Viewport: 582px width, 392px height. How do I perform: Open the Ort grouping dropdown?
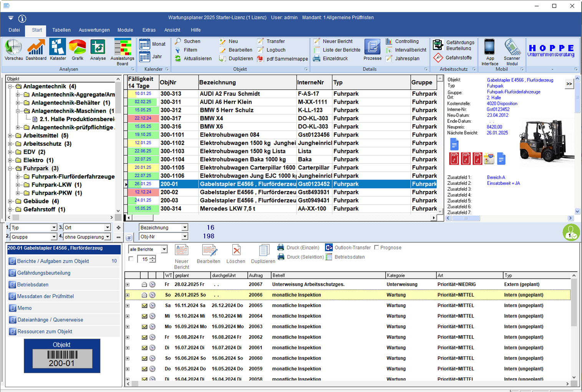point(108,228)
